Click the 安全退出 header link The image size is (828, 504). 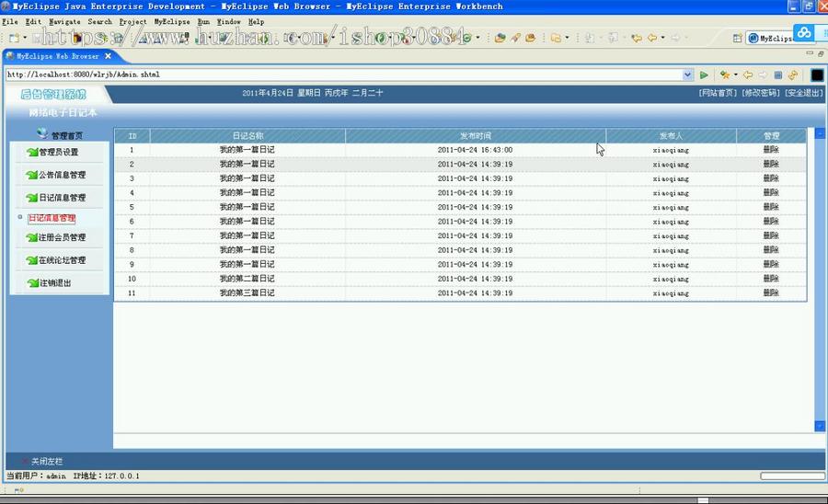point(804,93)
